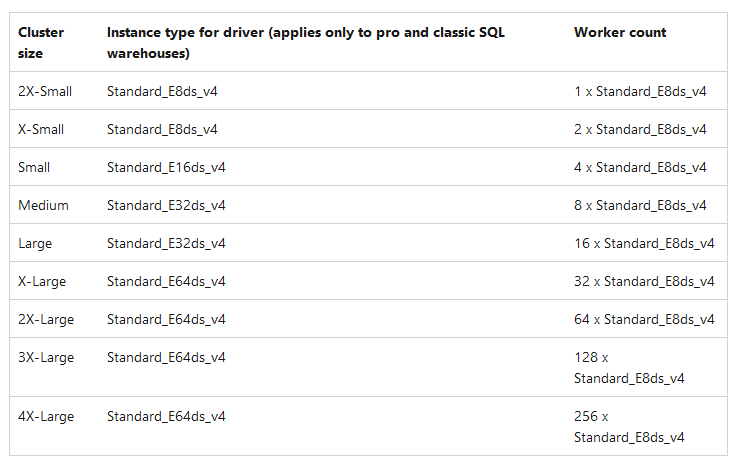Click the "16 x Standard_E8ds_v4" worker count
The height and width of the screenshot is (463, 732).
pyautogui.click(x=644, y=243)
